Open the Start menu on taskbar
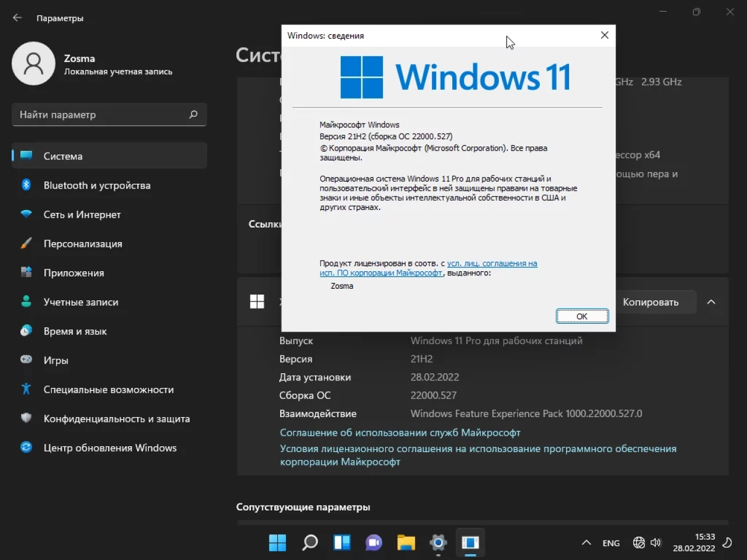This screenshot has height=560, width=747. point(277,542)
